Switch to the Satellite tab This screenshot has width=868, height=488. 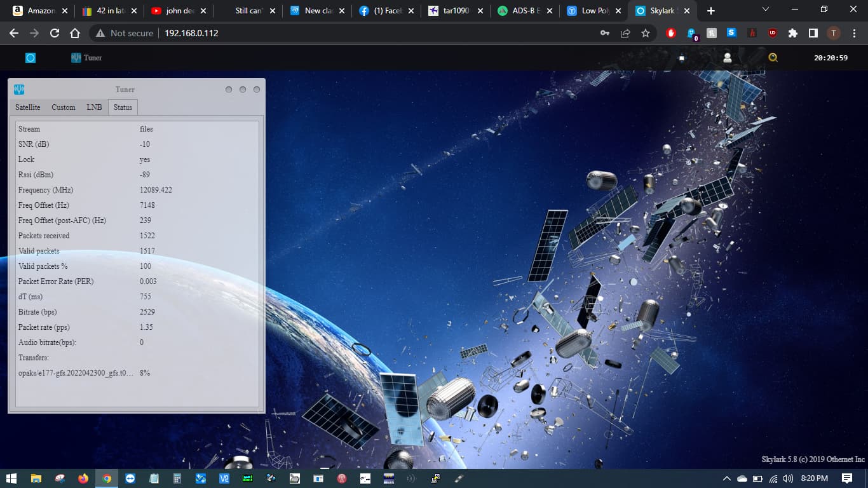coord(28,107)
